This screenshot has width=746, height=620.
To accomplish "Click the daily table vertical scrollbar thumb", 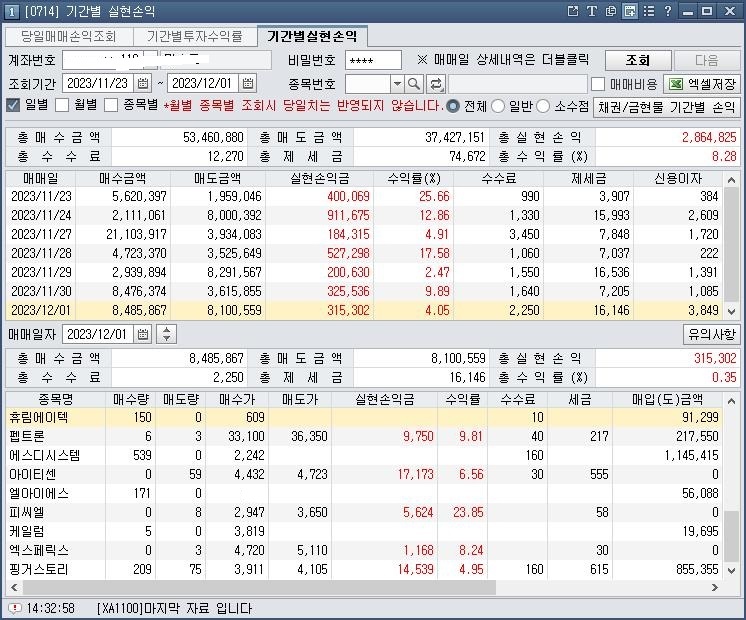I will click(x=731, y=244).
